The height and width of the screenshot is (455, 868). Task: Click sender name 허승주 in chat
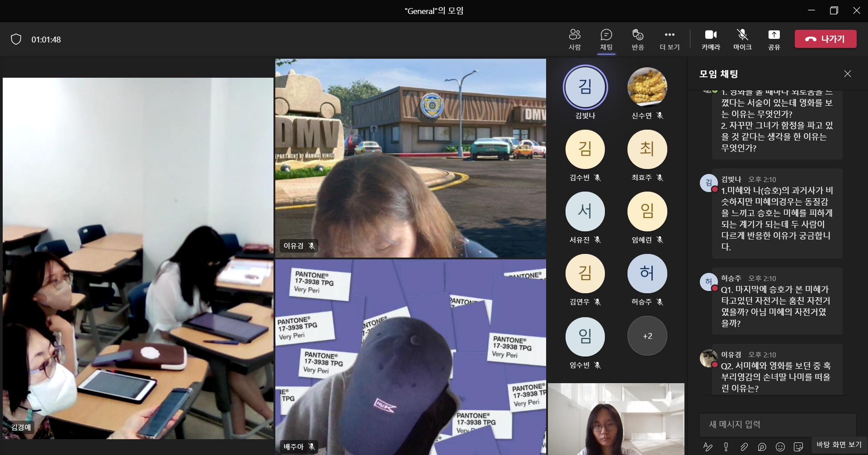pyautogui.click(x=731, y=278)
